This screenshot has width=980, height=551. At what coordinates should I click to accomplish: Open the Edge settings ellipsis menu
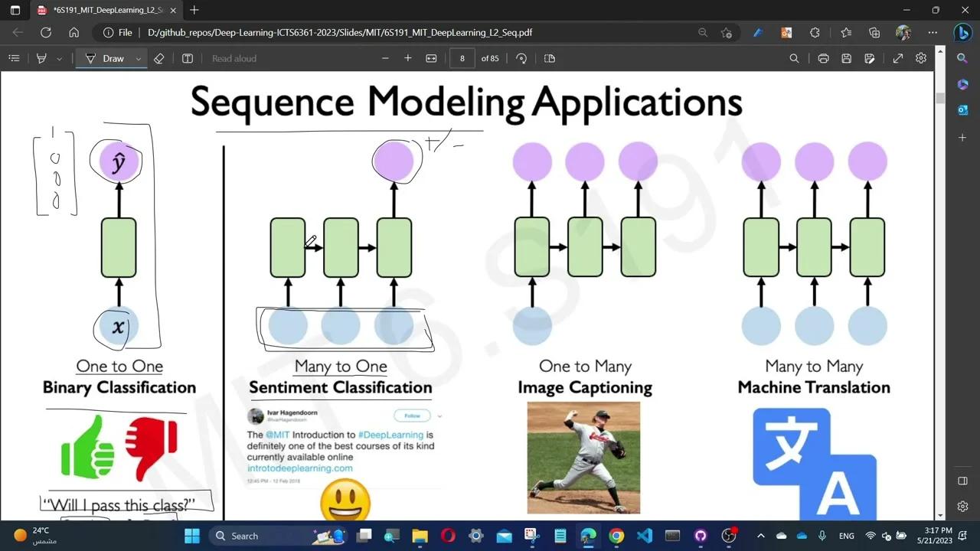point(933,32)
